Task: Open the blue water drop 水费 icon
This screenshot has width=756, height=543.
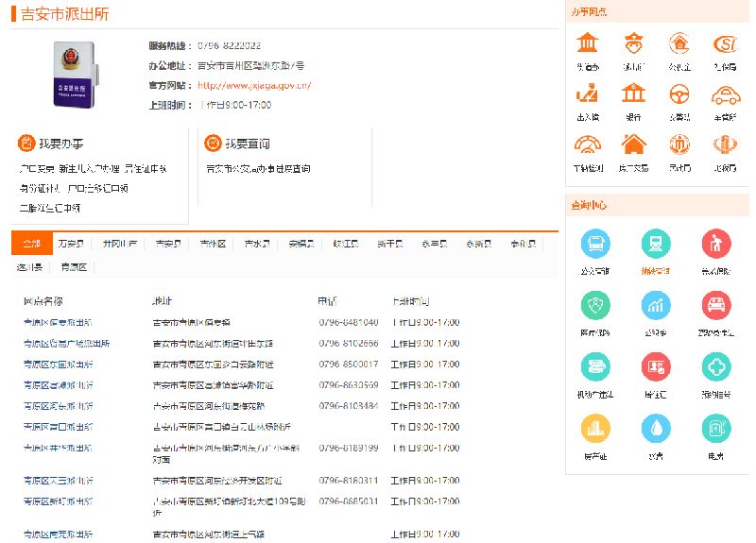Action: click(655, 429)
